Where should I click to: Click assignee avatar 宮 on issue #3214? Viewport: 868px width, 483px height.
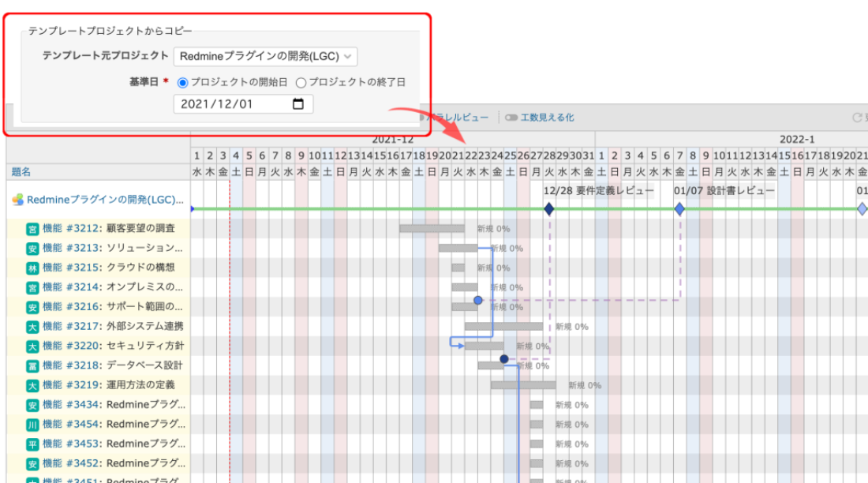coord(32,287)
